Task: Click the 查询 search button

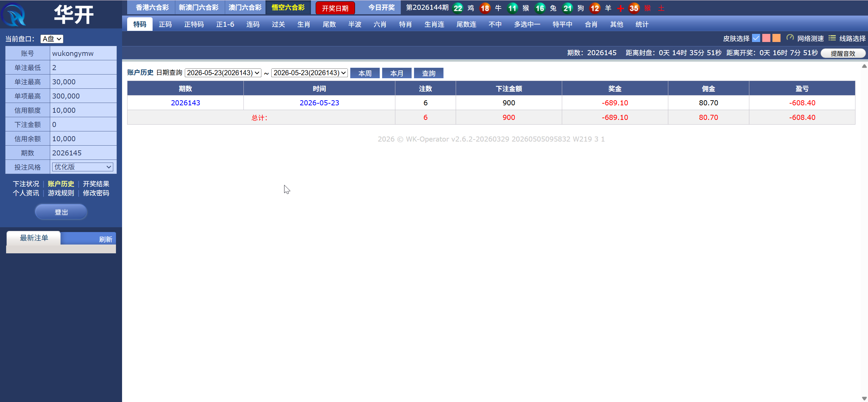Action: 429,73
